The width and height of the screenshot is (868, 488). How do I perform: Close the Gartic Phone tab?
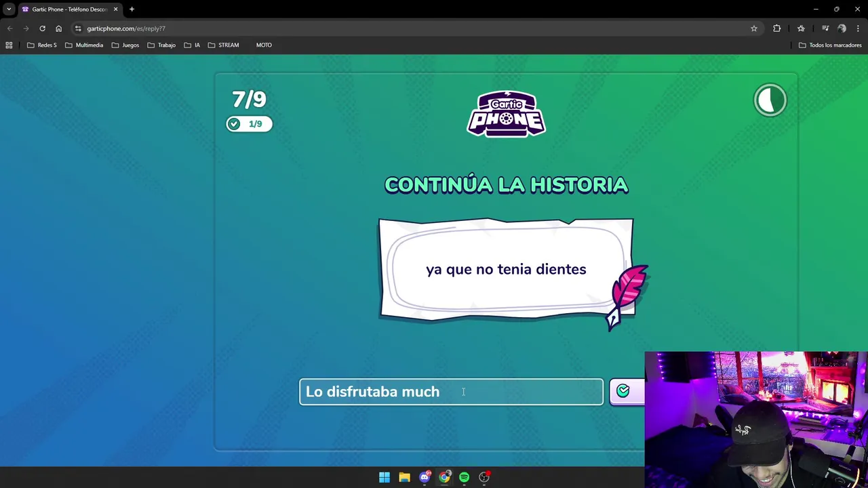tap(115, 9)
